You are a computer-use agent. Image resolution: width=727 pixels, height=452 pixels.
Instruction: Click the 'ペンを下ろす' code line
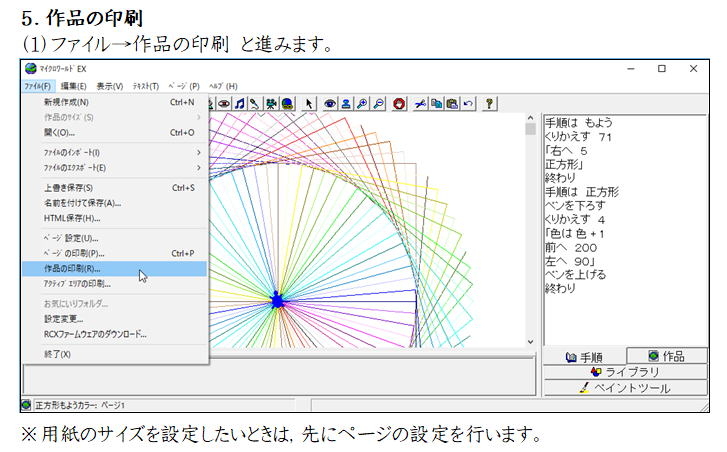coord(575,205)
